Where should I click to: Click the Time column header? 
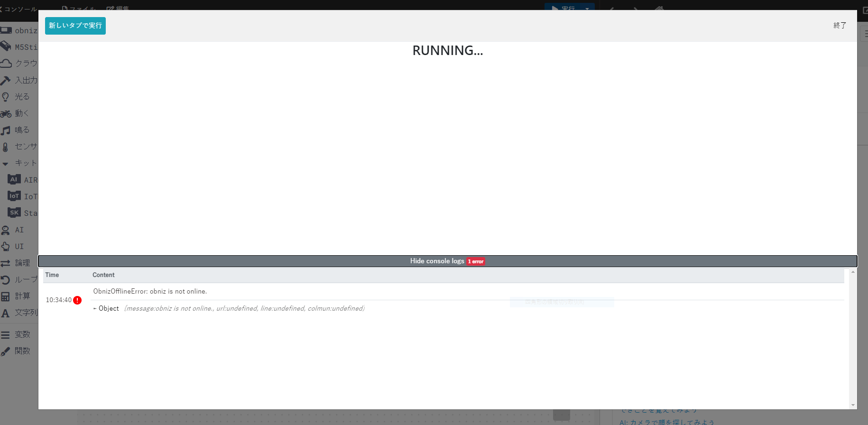coord(52,275)
